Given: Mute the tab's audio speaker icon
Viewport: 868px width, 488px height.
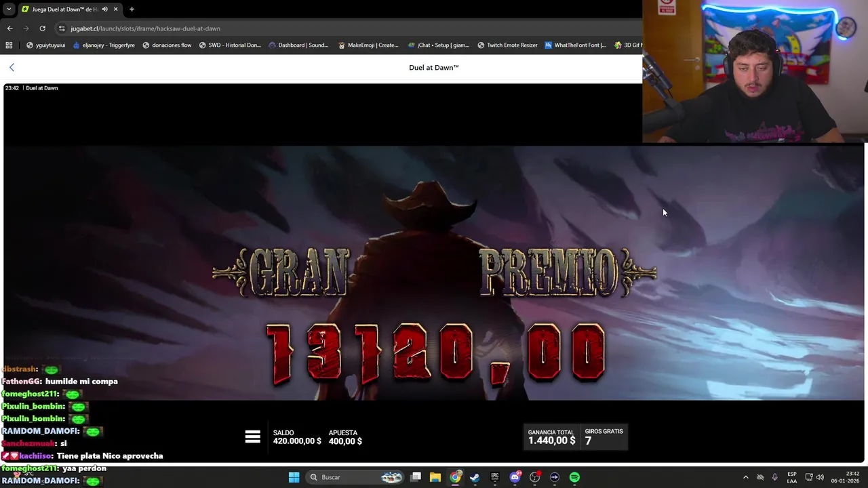Looking at the screenshot, I should [x=104, y=9].
